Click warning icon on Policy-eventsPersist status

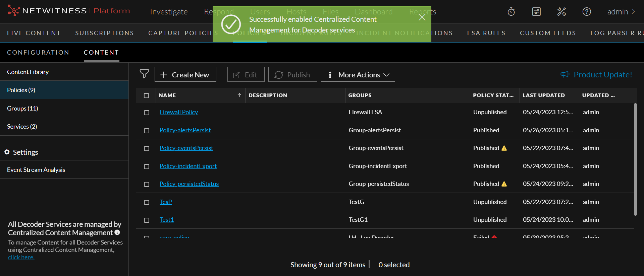click(504, 148)
